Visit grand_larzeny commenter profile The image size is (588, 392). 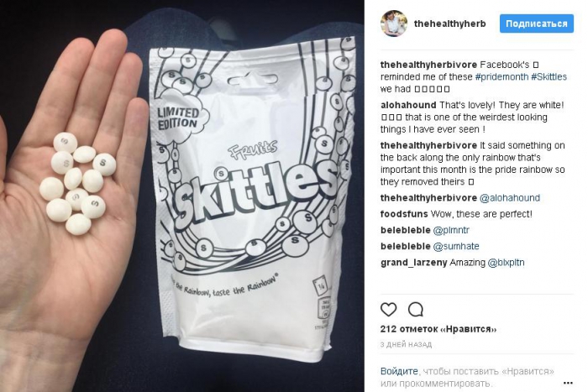pos(414,263)
